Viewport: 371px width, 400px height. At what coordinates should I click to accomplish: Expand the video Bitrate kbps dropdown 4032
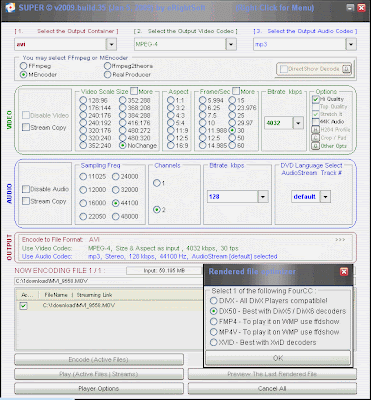click(298, 123)
